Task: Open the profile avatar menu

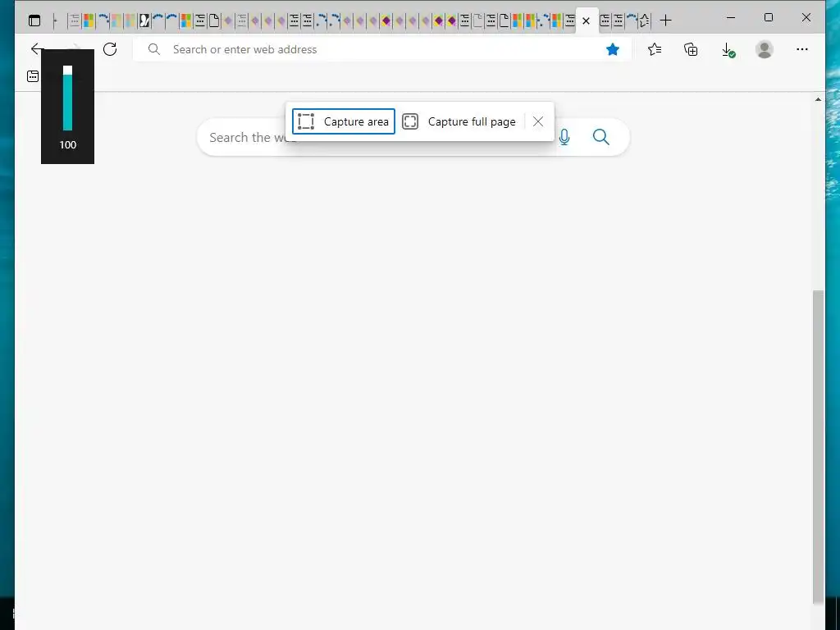Action: (x=765, y=49)
